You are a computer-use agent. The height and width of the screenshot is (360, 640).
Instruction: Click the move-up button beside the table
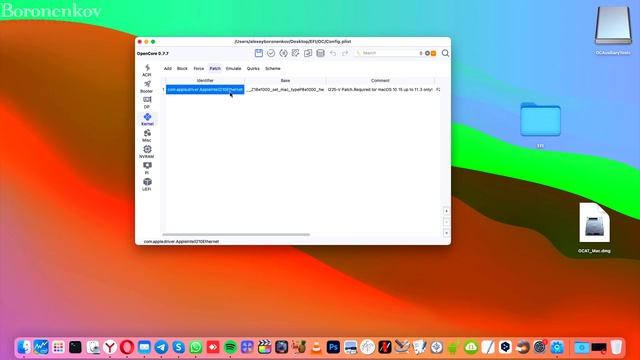pos(446,211)
